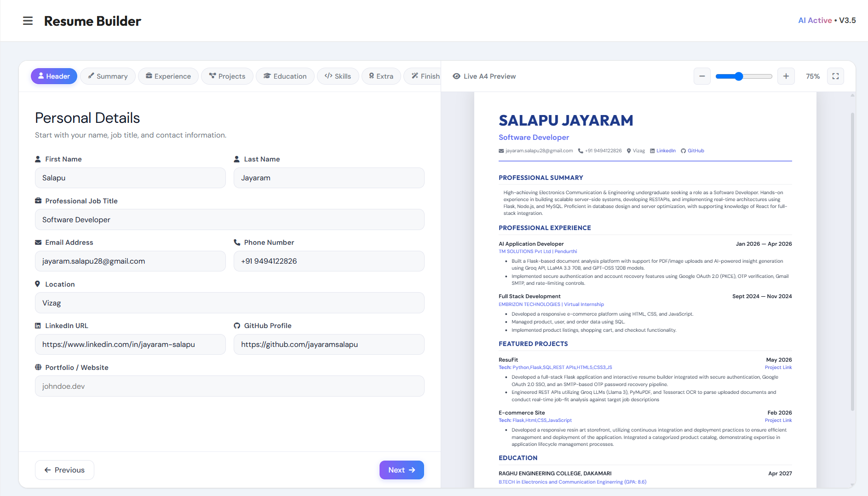This screenshot has height=496, width=868.
Task: Click the person icon beside First Name
Action: point(38,159)
